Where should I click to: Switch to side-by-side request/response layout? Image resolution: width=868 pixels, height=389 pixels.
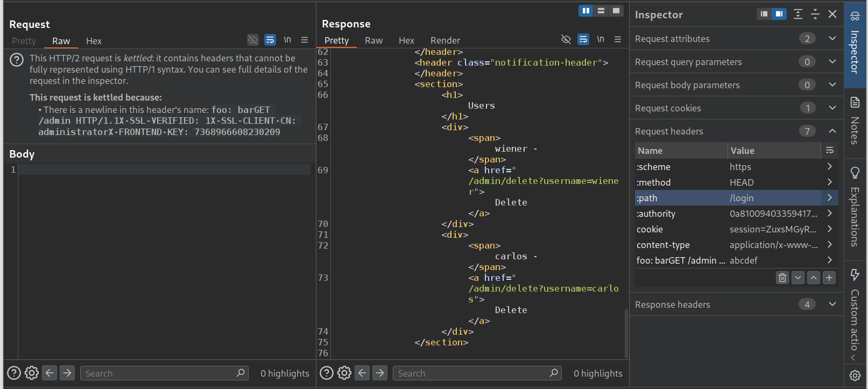(x=585, y=11)
